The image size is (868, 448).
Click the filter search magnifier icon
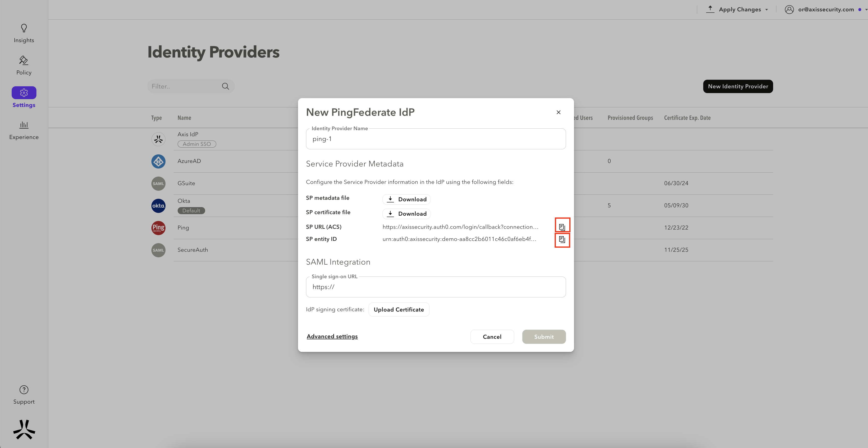pos(225,86)
